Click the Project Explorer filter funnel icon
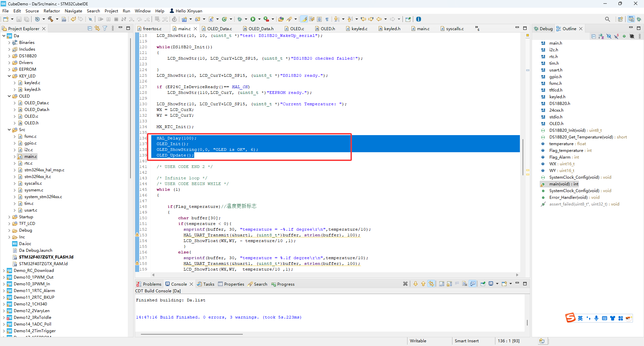 [105, 28]
